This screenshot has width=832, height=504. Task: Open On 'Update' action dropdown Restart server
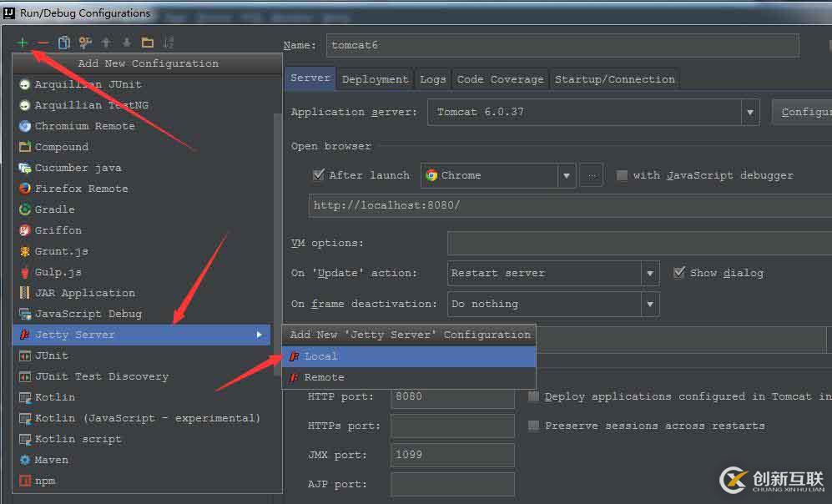(x=553, y=273)
